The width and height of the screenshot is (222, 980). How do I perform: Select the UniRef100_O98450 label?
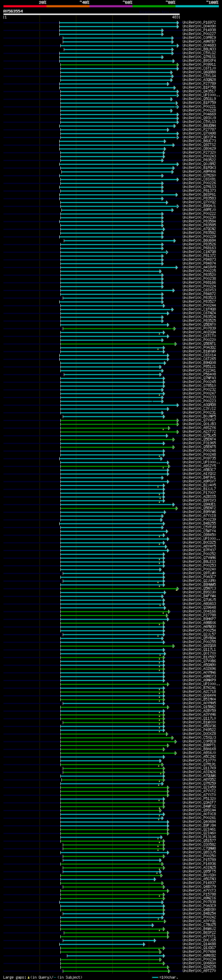click(x=199, y=535)
